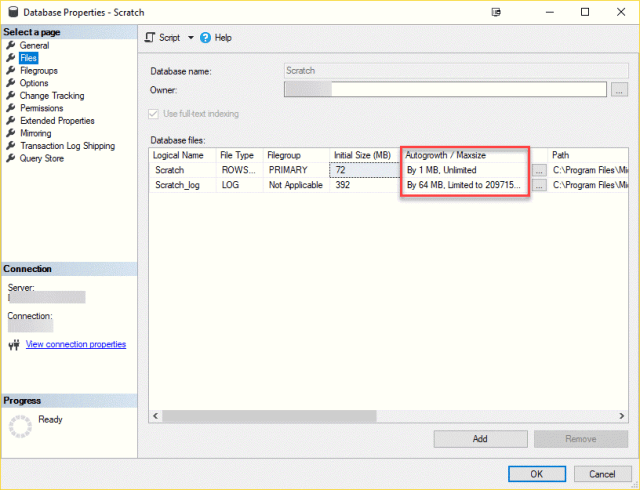This screenshot has height=490, width=640.
Task: Click the Scratch_log row path cell
Action: point(588,185)
